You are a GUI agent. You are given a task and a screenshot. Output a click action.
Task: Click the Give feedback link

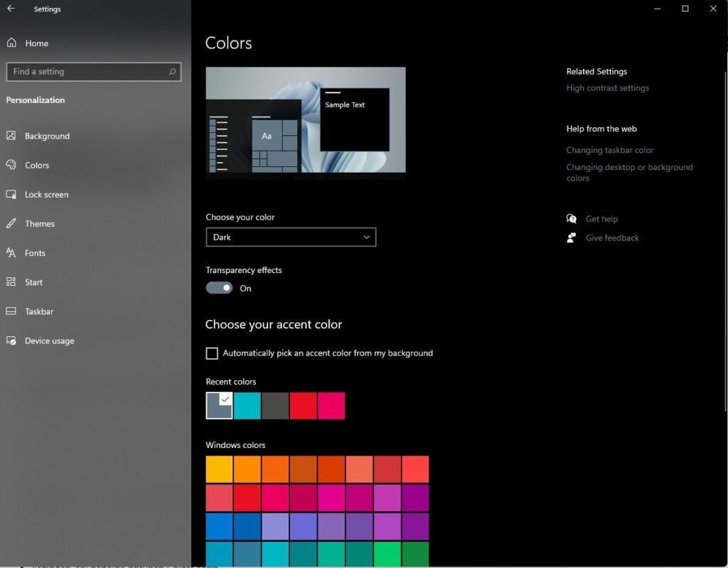pyautogui.click(x=612, y=237)
